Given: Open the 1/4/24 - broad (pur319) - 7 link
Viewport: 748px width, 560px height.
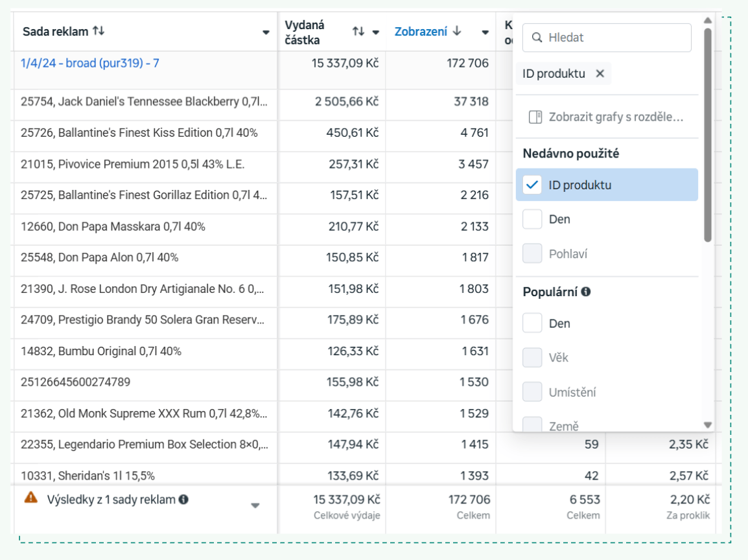Looking at the screenshot, I should click(90, 64).
